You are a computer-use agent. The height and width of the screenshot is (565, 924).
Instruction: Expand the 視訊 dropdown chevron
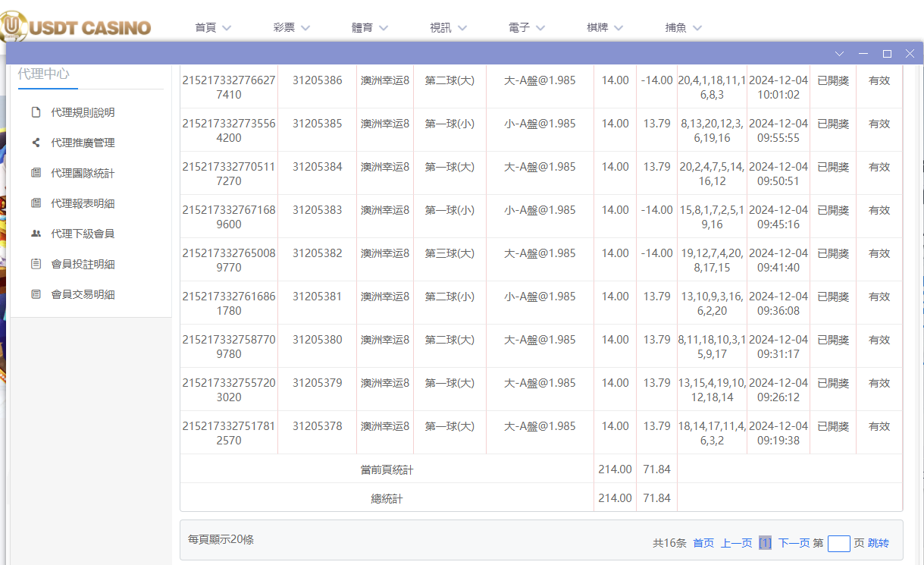tap(465, 27)
